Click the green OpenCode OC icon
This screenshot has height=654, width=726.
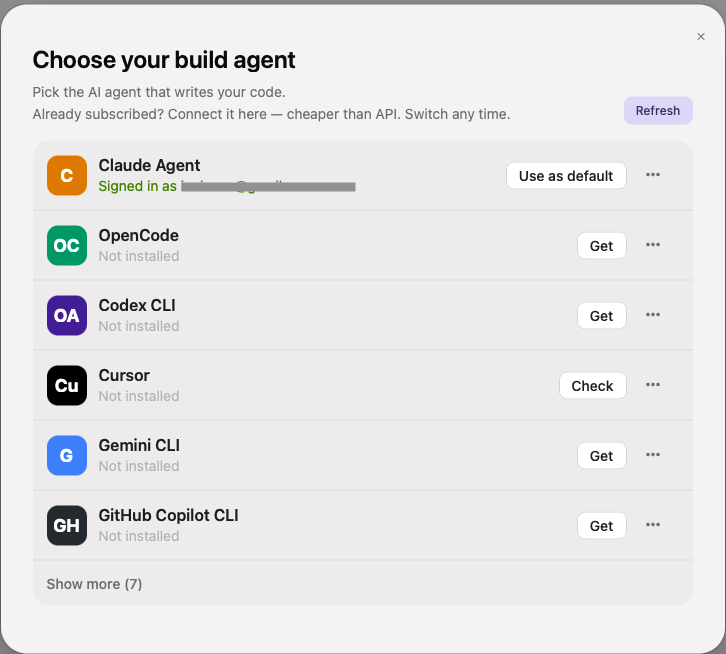[67, 245]
